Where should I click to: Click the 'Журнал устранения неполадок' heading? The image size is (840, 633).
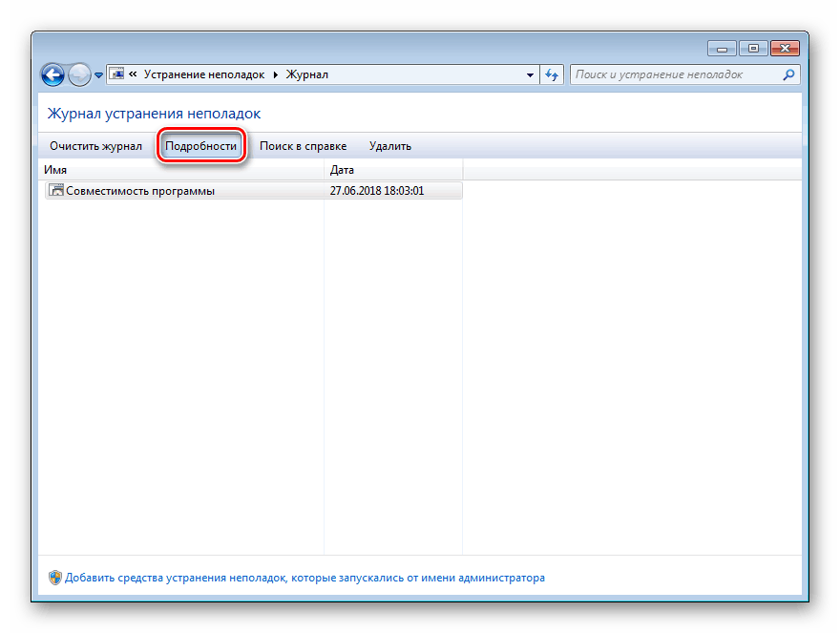154,114
